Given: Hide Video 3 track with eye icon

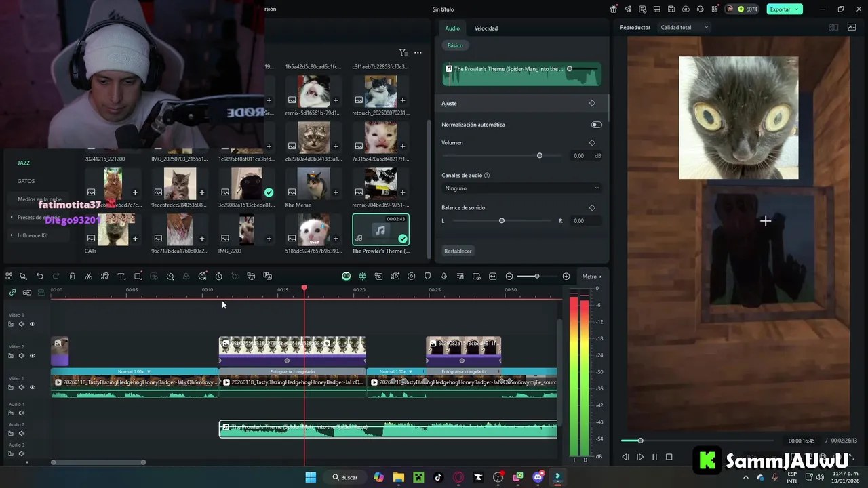Looking at the screenshot, I should pyautogui.click(x=32, y=324).
